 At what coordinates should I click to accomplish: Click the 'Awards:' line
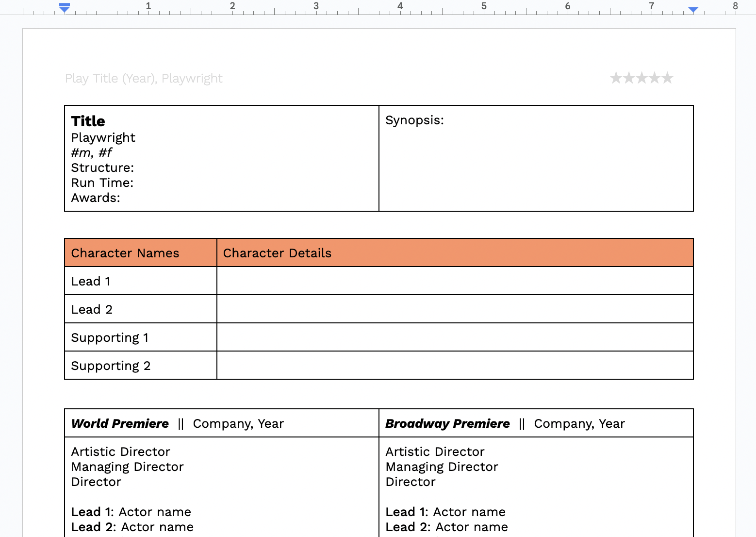pyautogui.click(x=96, y=198)
